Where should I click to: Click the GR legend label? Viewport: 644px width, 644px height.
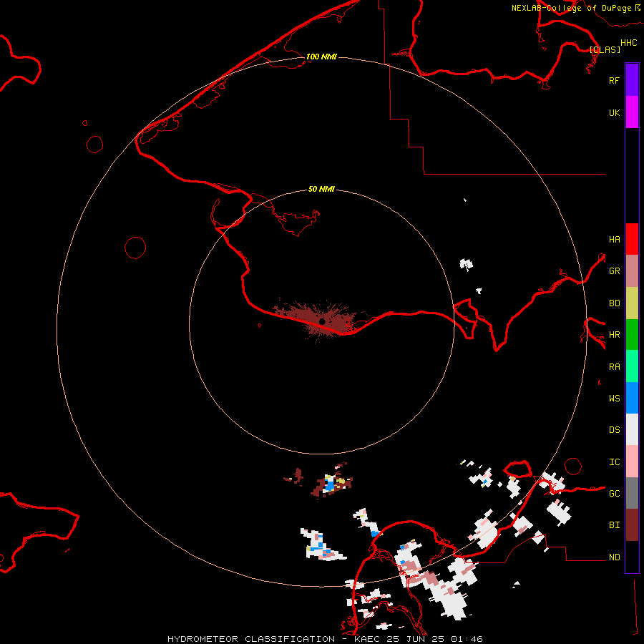pyautogui.click(x=614, y=271)
